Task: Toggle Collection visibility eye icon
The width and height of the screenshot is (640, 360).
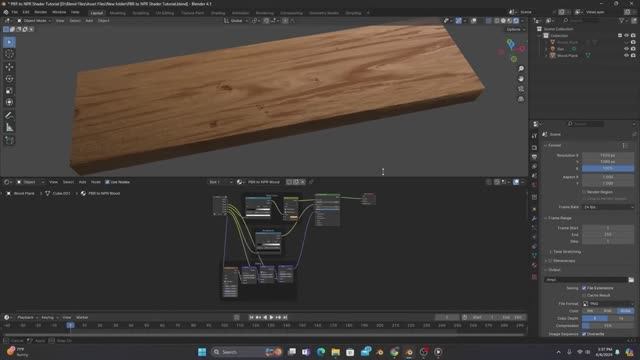Action: [x=626, y=36]
